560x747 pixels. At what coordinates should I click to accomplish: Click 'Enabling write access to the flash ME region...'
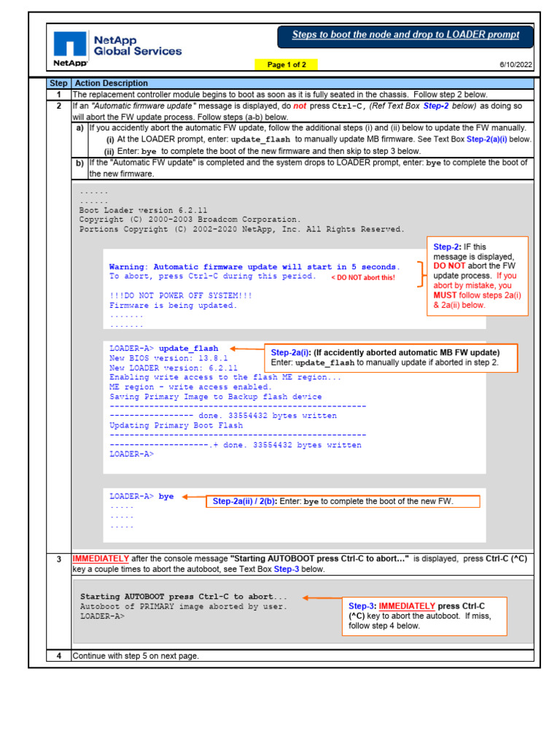click(225, 377)
